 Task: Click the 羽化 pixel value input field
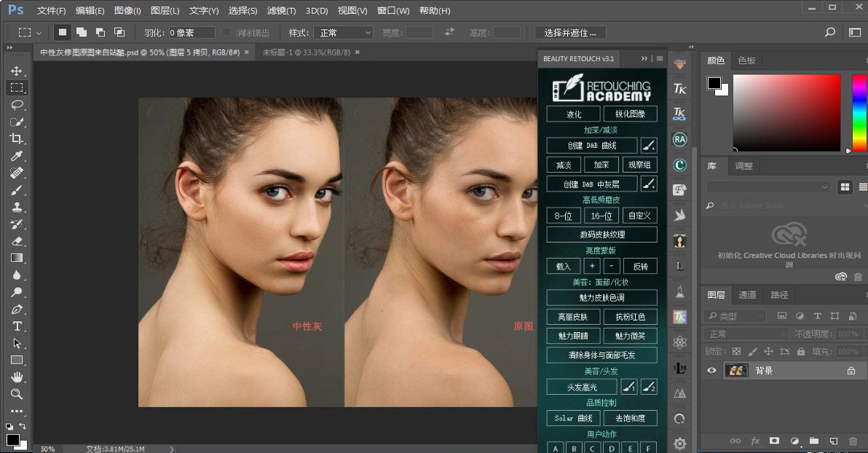pyautogui.click(x=191, y=32)
